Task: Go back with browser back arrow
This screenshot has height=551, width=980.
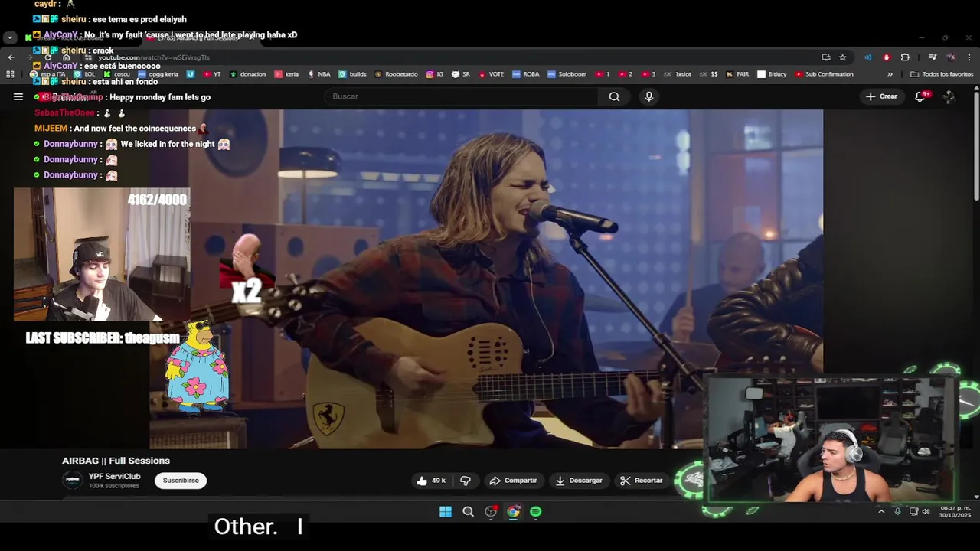Action: pyautogui.click(x=11, y=57)
